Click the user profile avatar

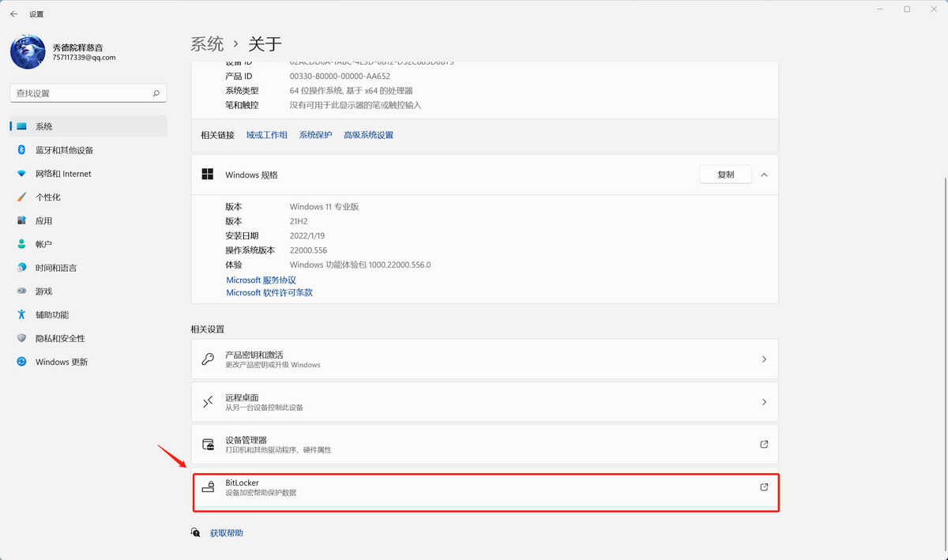[x=28, y=52]
